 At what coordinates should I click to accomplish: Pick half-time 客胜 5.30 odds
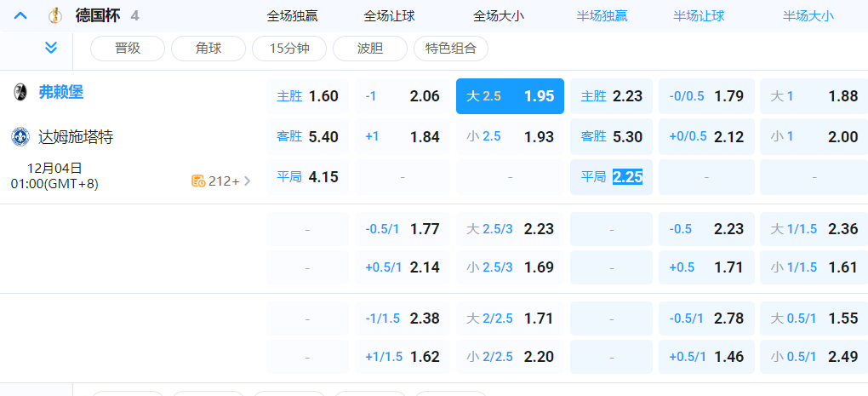[611, 136]
